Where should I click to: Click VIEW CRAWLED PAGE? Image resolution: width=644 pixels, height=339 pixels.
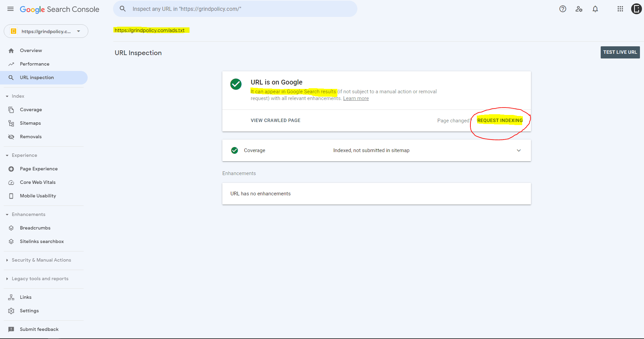(275, 120)
